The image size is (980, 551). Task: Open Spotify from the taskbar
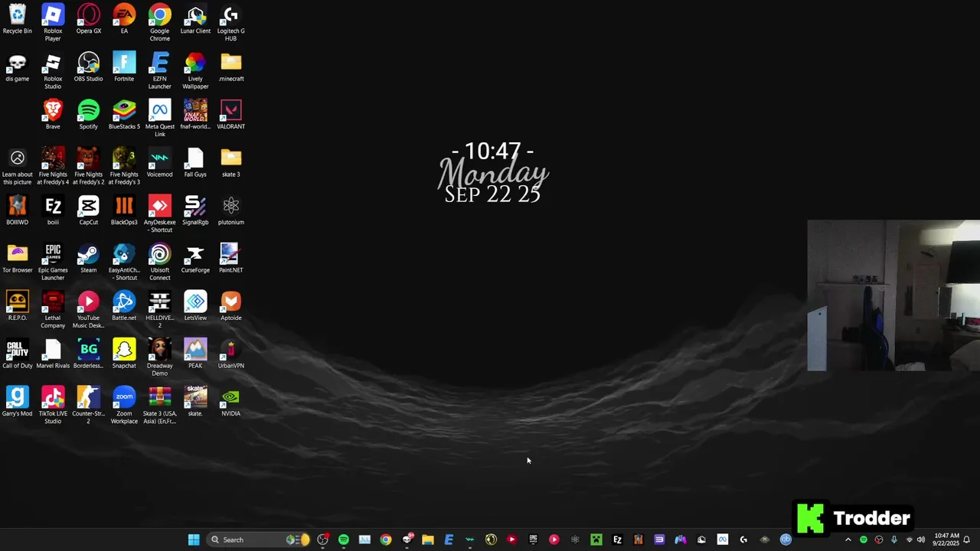344,540
